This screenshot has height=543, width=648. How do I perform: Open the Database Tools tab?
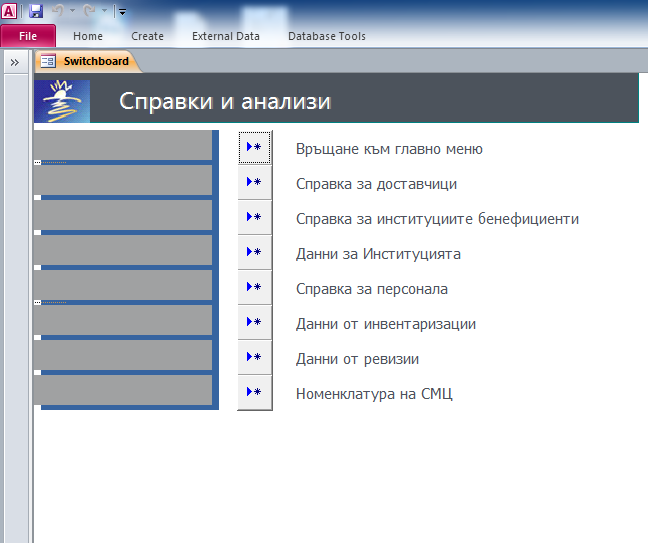(x=327, y=36)
